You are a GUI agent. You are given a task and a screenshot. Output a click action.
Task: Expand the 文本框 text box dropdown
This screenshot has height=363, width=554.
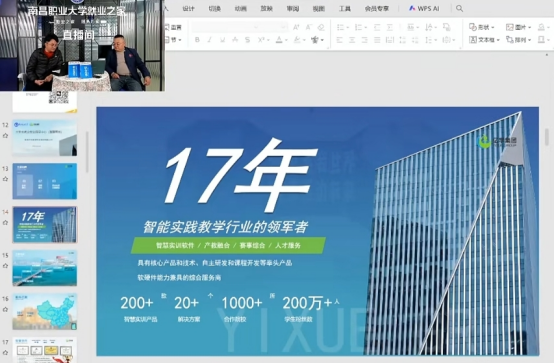[484, 40]
